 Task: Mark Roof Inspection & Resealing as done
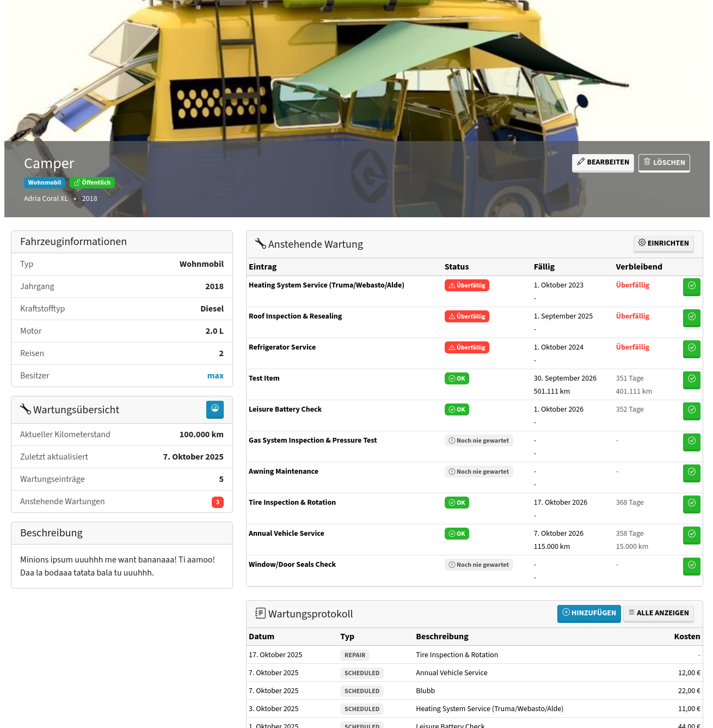pos(691,317)
